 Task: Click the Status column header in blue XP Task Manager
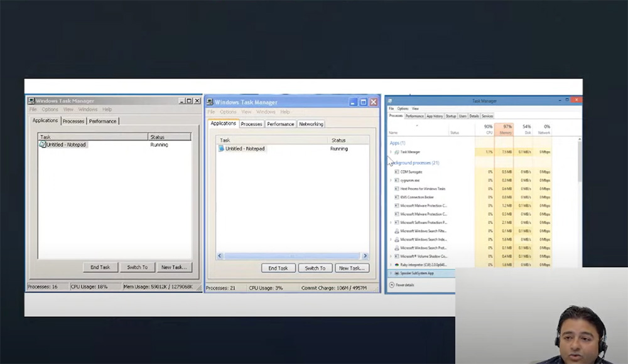coord(349,140)
